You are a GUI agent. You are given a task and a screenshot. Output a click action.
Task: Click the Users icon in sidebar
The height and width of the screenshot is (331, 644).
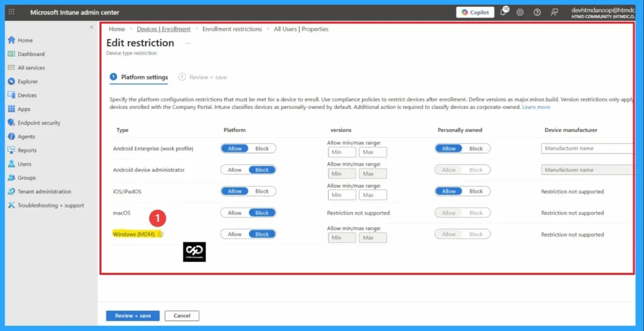coord(11,164)
